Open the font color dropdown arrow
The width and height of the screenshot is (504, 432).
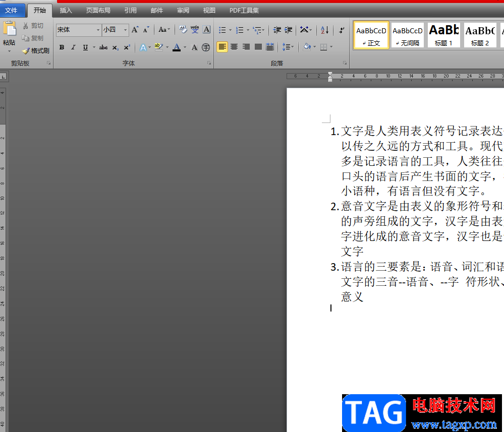click(185, 47)
